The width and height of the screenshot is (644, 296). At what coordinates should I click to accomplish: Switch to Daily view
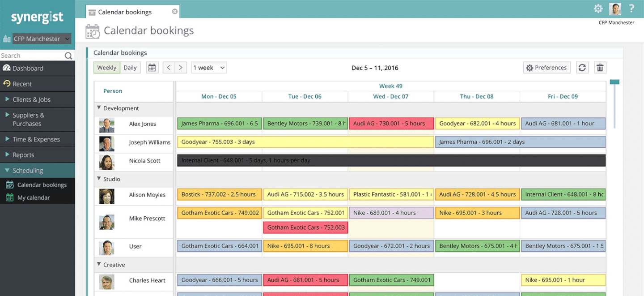coord(130,67)
